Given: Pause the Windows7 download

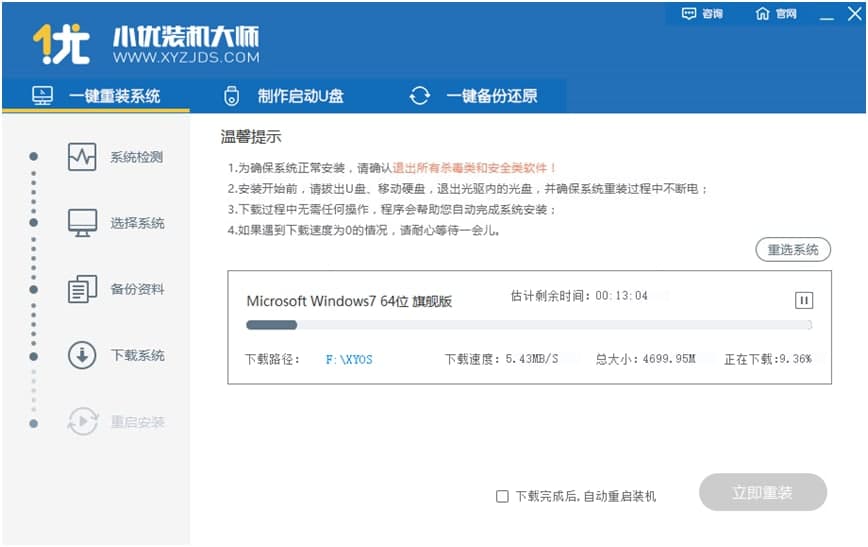Looking at the screenshot, I should [x=804, y=301].
